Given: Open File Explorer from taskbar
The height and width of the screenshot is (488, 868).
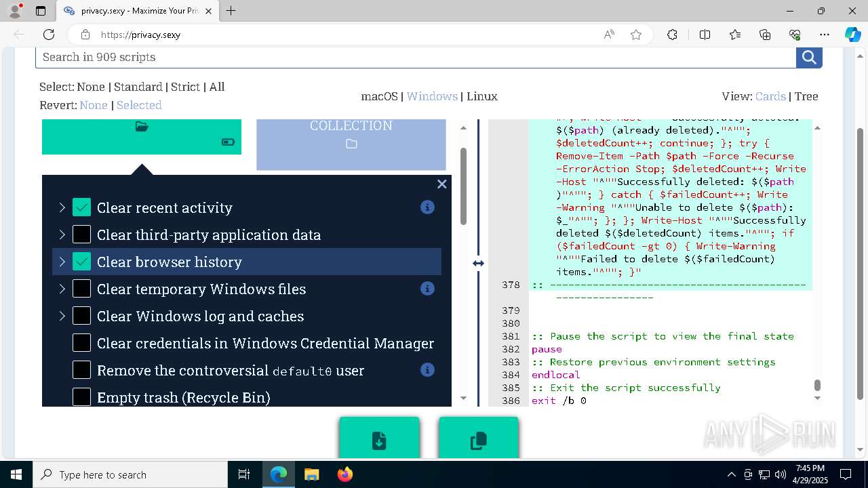Looking at the screenshot, I should point(311,474).
